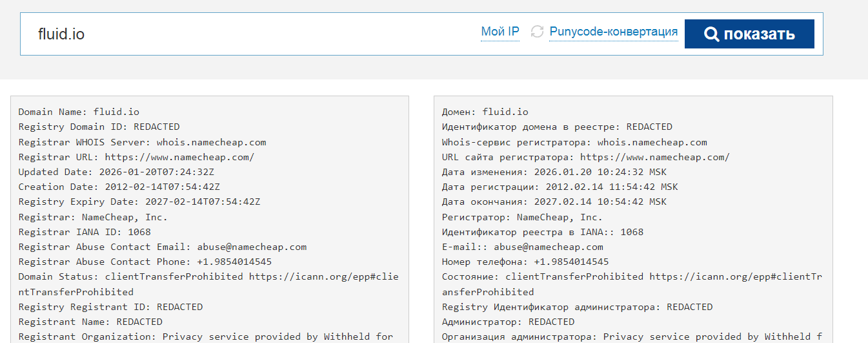The height and width of the screenshot is (343, 868).
Task: Click the https://www.namecheap.com/ Registrar URL in English WHOIS
Action: click(179, 157)
